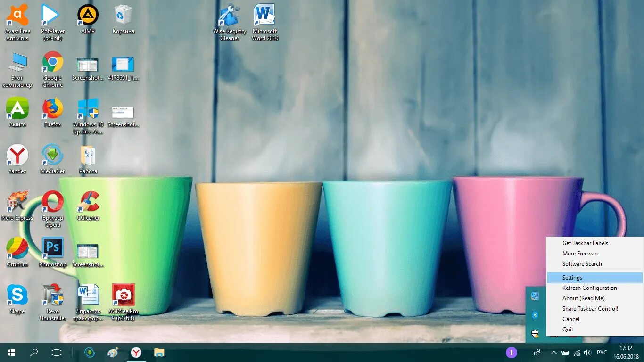Select the AIMP desktop icon
Image resolution: width=644 pixels, height=362 pixels.
[x=88, y=19]
